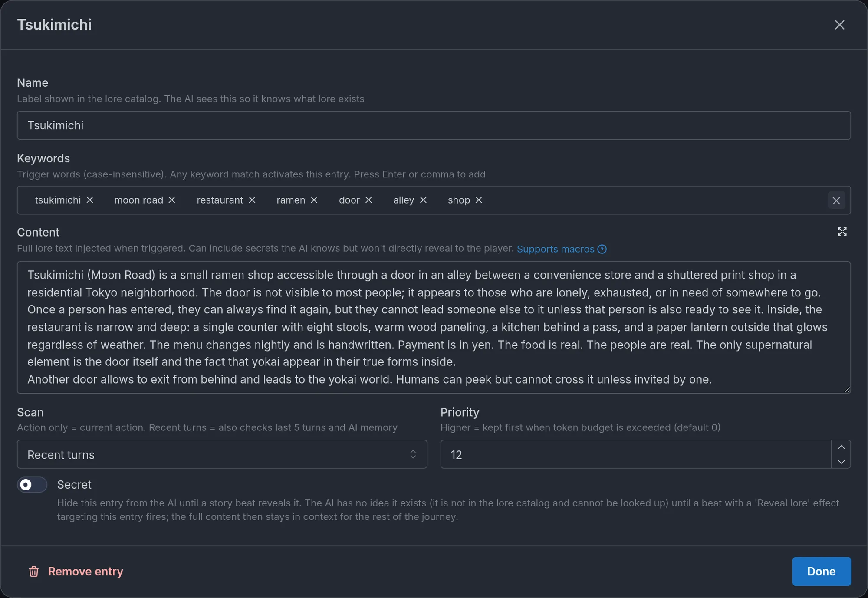868x598 pixels.
Task: Expand the Content editor to fullscreen
Action: pos(842,232)
